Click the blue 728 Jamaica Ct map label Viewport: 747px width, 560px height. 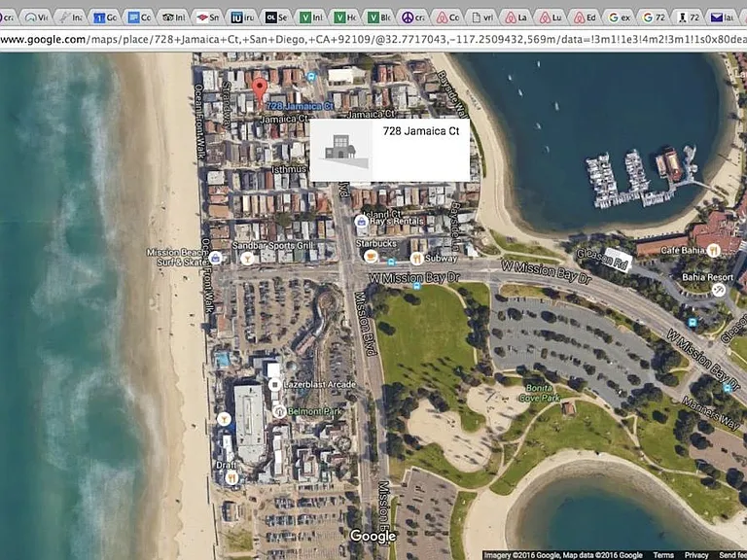pyautogui.click(x=300, y=106)
